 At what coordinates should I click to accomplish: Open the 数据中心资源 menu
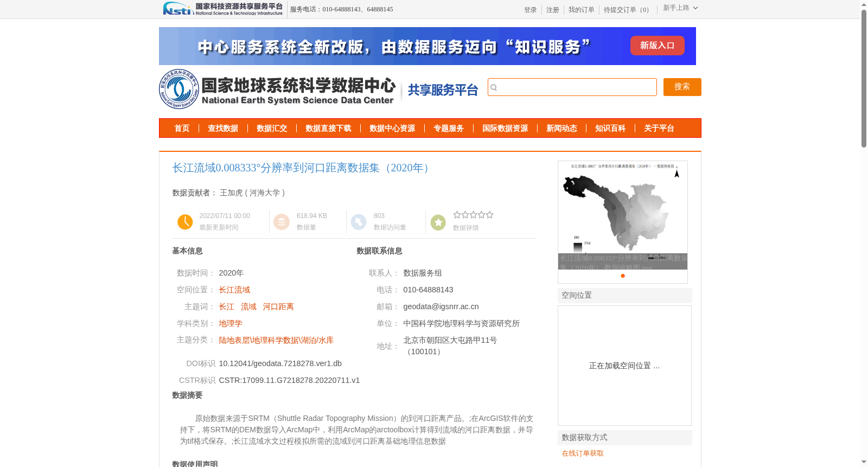click(392, 129)
